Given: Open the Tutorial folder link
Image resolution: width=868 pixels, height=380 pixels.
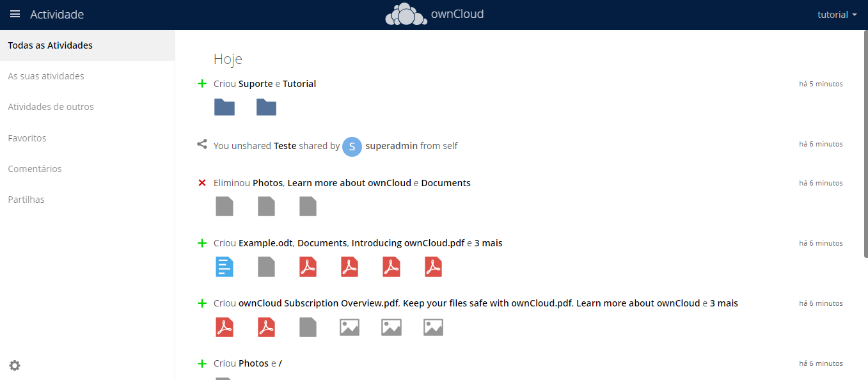Looking at the screenshot, I should tap(299, 84).
